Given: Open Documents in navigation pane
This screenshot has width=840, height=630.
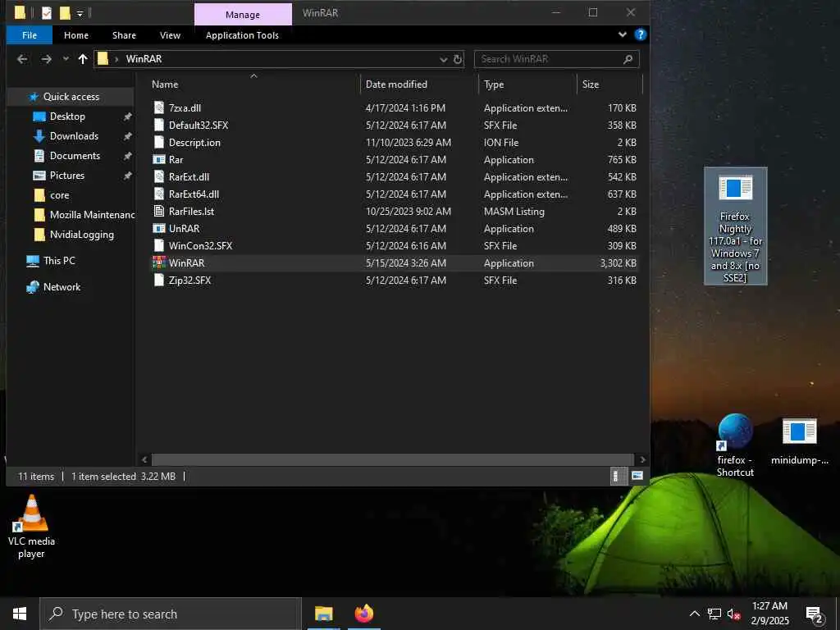Looking at the screenshot, I should [75, 156].
